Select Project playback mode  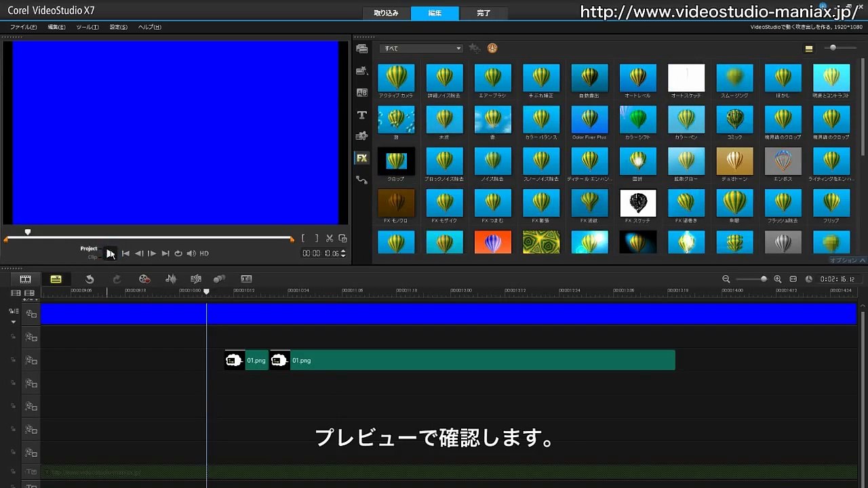tap(89, 249)
